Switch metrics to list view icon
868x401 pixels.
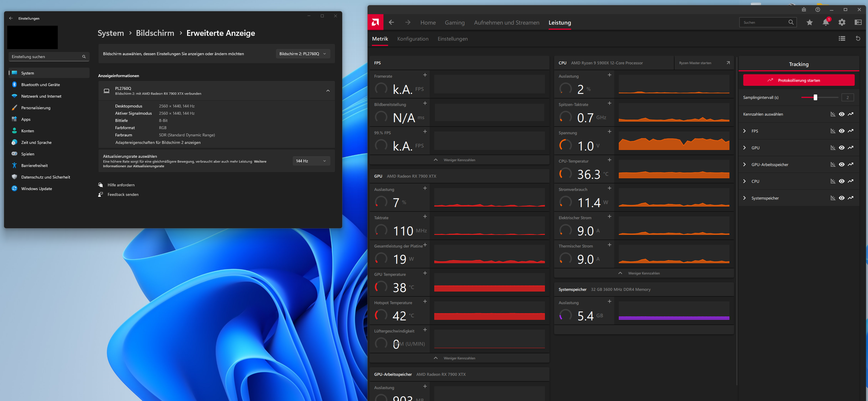842,38
